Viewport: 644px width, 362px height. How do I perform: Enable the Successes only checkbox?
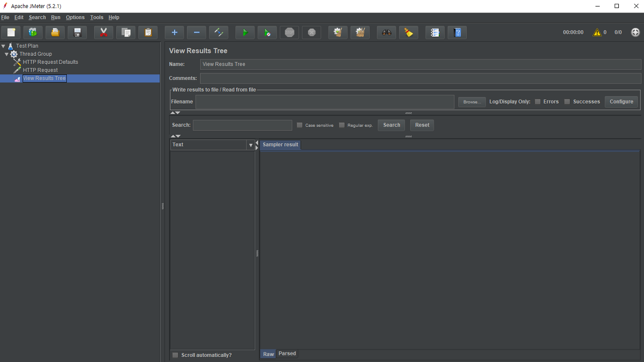[567, 102]
